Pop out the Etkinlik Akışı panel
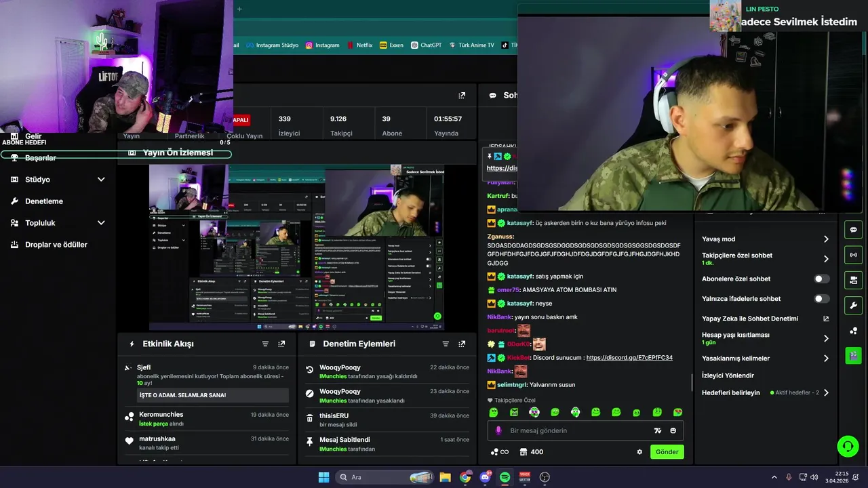 click(x=281, y=344)
